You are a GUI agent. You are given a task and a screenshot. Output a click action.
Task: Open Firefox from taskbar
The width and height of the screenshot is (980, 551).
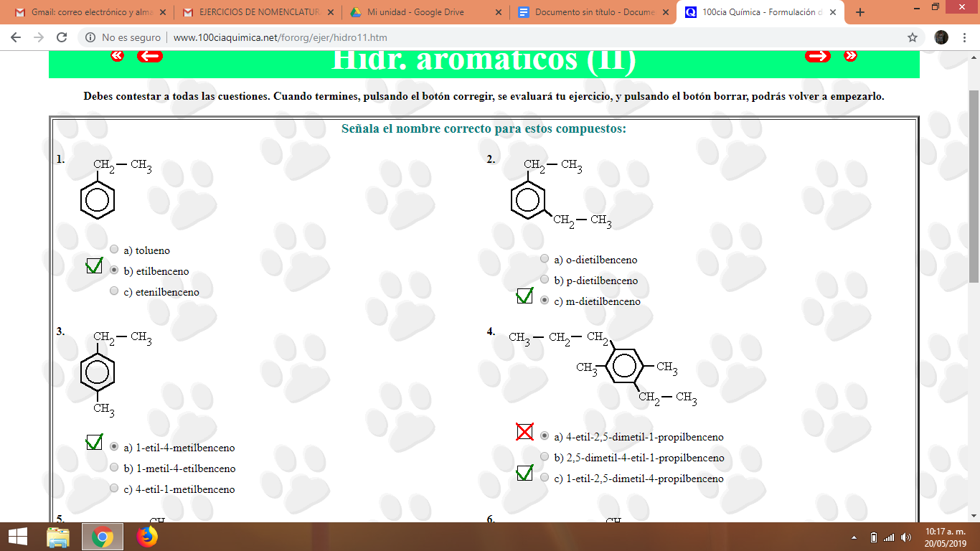tap(146, 537)
